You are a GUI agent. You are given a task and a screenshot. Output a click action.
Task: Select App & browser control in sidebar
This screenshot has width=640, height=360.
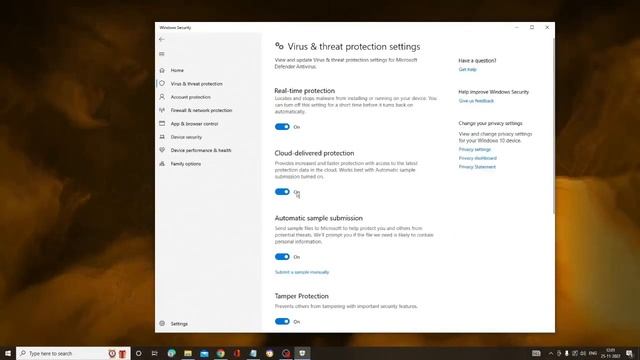tap(194, 124)
